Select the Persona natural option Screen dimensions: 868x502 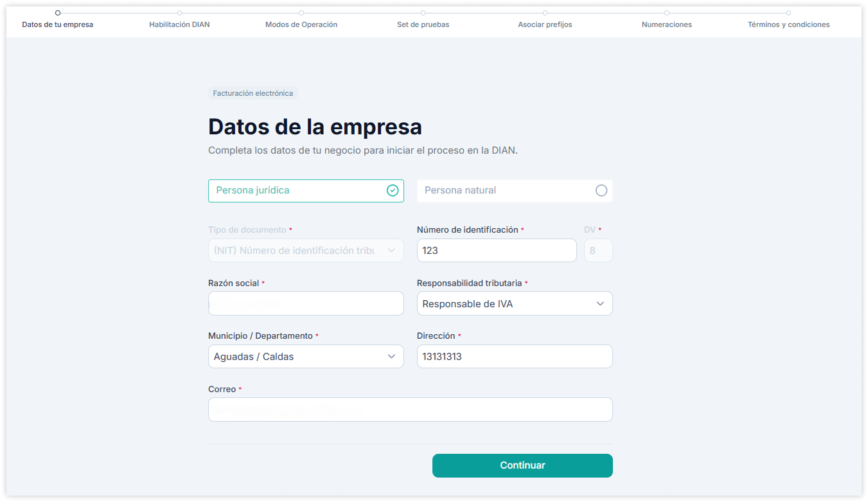[x=515, y=191]
